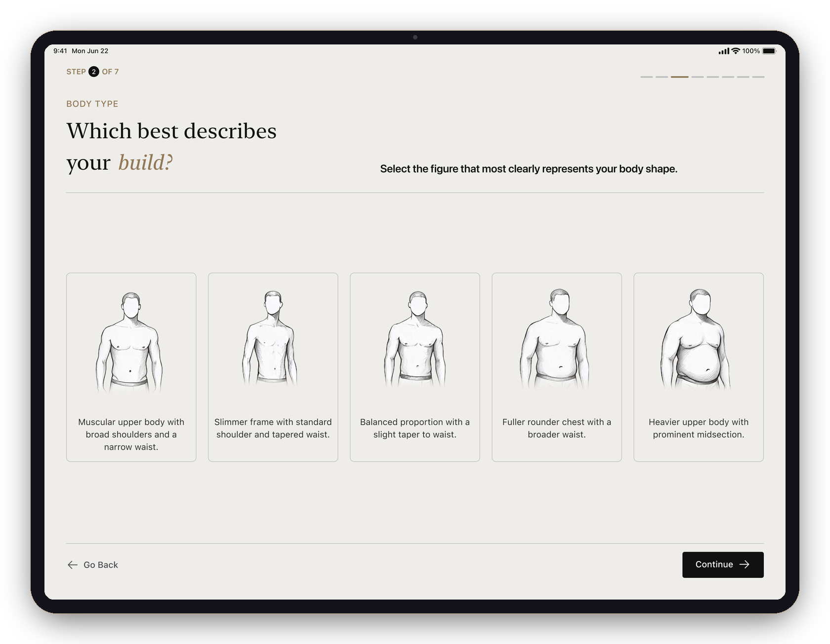
Task: Click 'Balanced proportion with a slight taper' description
Action: coord(415,428)
